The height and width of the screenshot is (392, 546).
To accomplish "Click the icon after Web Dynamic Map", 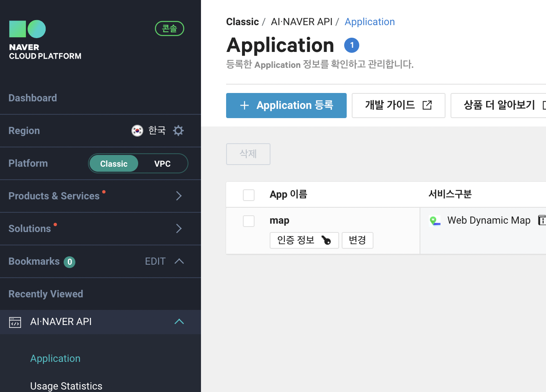I will pos(542,220).
